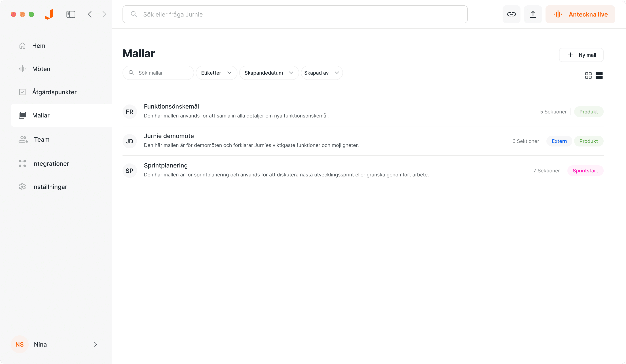
Task: Select Åtgärdspunkter in the sidebar
Action: click(54, 92)
